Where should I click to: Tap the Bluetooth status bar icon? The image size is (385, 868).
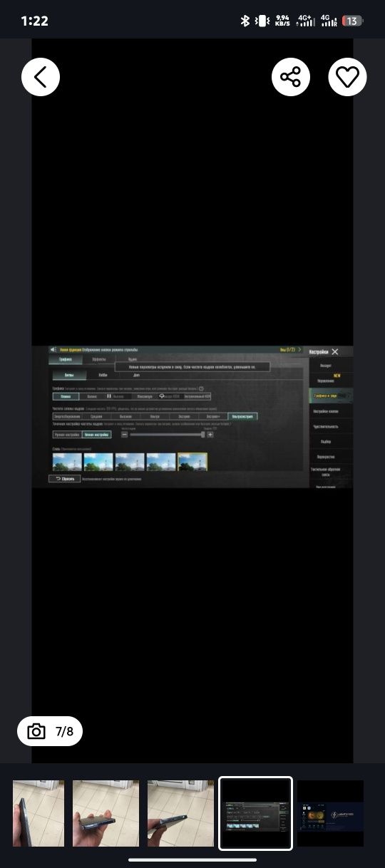coord(245,21)
